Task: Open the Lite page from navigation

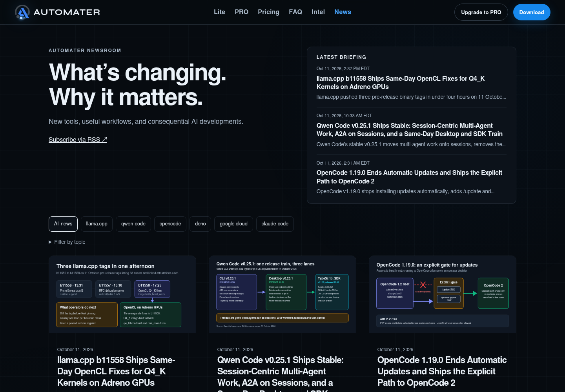Action: tap(219, 12)
